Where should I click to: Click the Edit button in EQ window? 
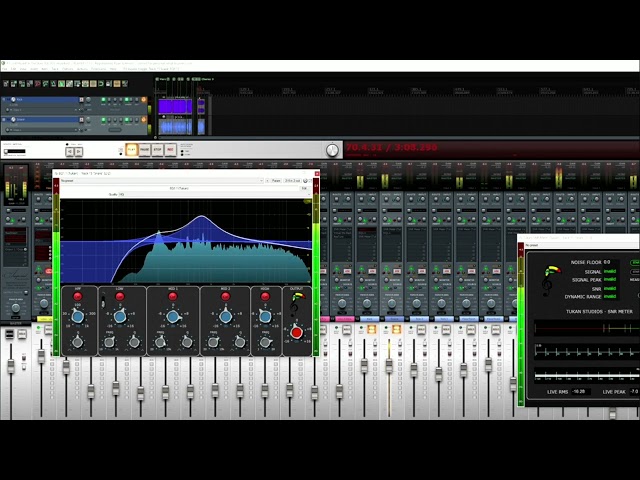point(304,188)
